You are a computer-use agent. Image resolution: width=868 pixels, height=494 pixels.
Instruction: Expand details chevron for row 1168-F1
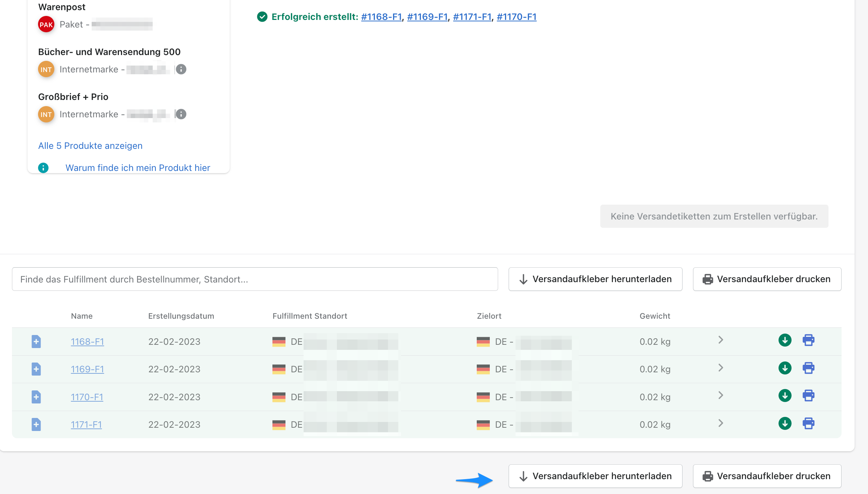[721, 340]
